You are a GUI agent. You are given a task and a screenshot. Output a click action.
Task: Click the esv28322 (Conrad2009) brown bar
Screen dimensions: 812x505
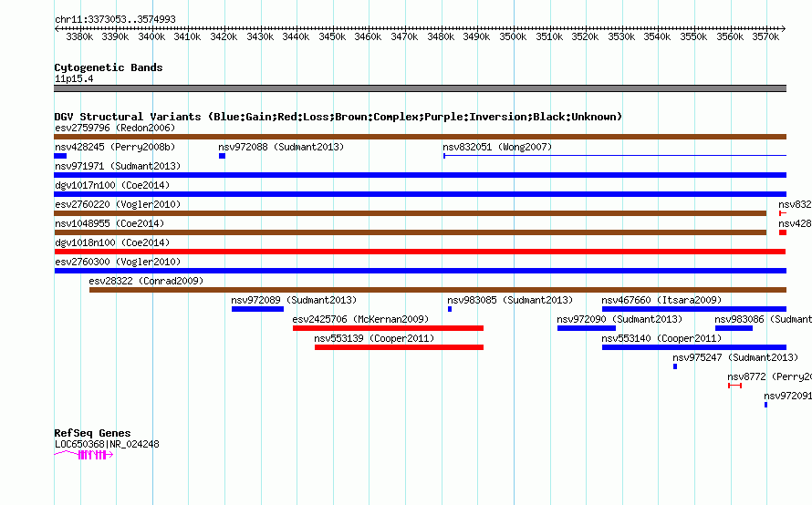(438, 290)
